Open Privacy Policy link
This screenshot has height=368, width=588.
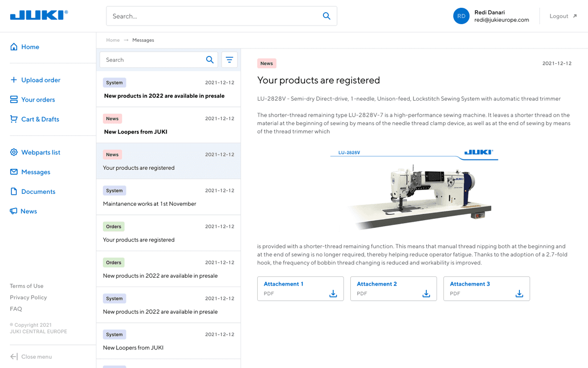(28, 297)
